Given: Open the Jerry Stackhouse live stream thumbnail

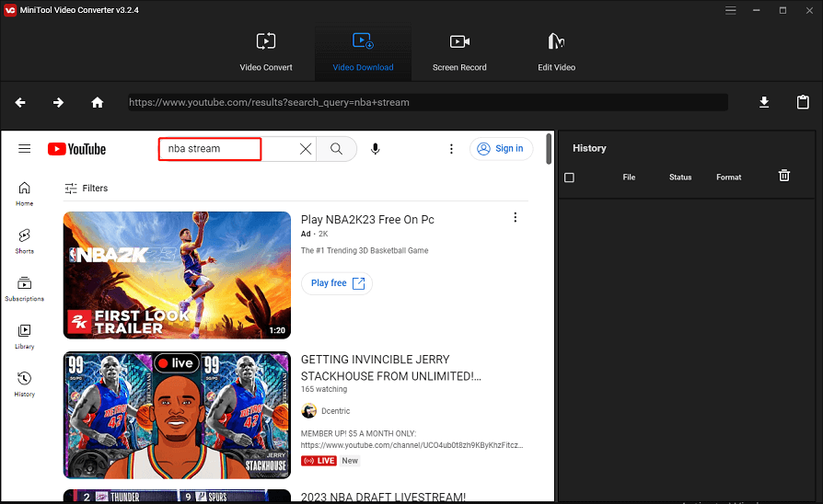Looking at the screenshot, I should pos(177,415).
